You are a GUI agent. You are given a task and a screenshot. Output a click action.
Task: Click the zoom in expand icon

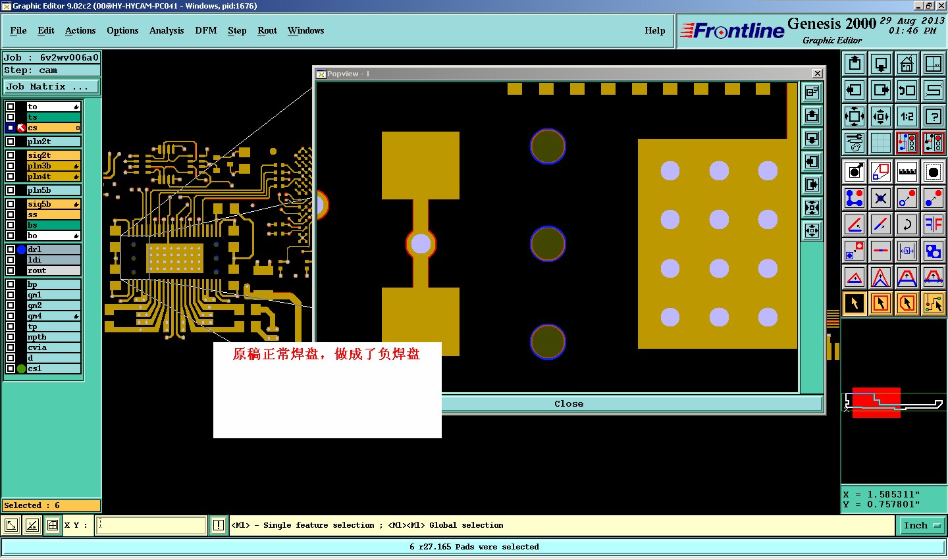(855, 116)
